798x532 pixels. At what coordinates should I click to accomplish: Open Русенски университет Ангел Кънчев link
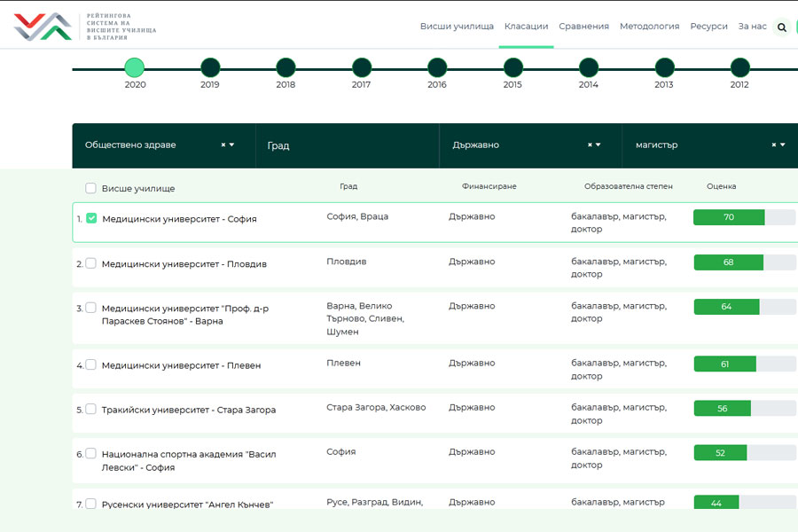187,504
